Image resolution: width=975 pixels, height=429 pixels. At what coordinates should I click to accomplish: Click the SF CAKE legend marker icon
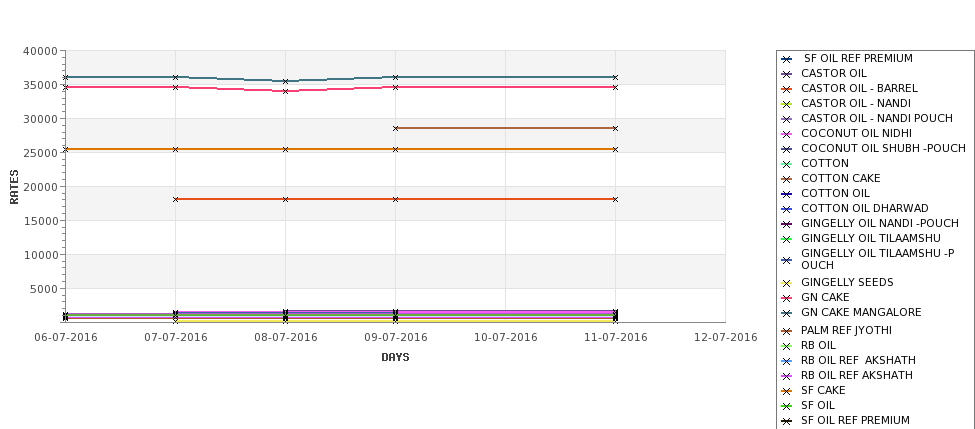pyautogui.click(x=786, y=392)
